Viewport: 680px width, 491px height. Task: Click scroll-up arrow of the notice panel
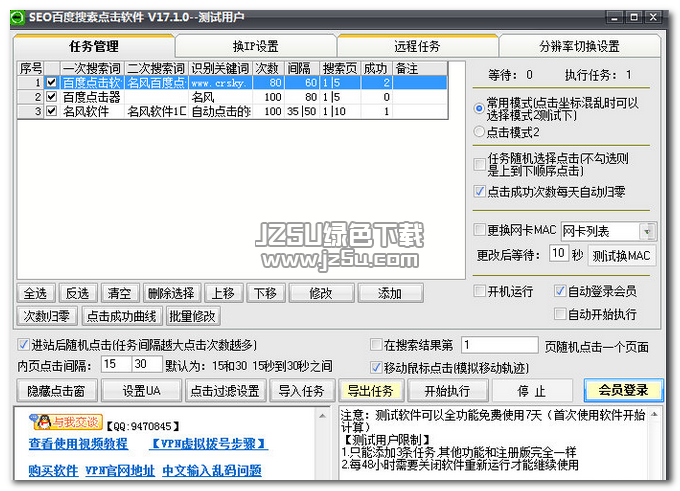pos(655,415)
